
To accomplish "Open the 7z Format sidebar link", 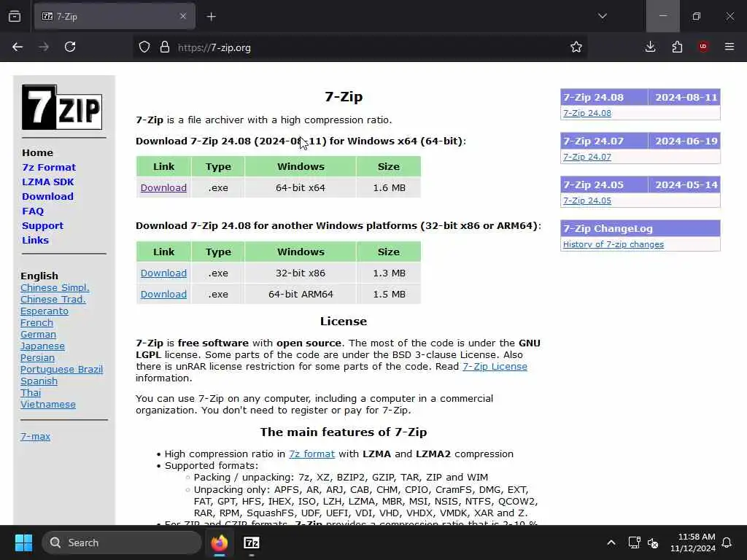I will (49, 167).
